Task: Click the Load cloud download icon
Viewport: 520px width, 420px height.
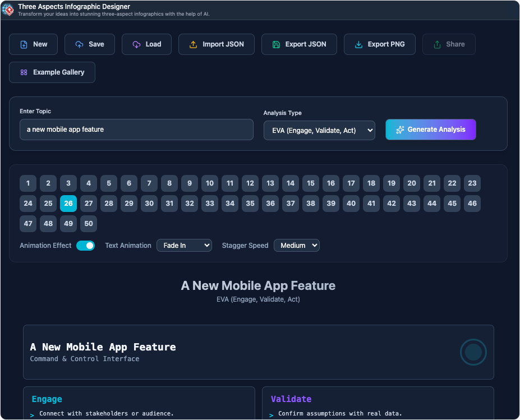Action: pos(137,44)
